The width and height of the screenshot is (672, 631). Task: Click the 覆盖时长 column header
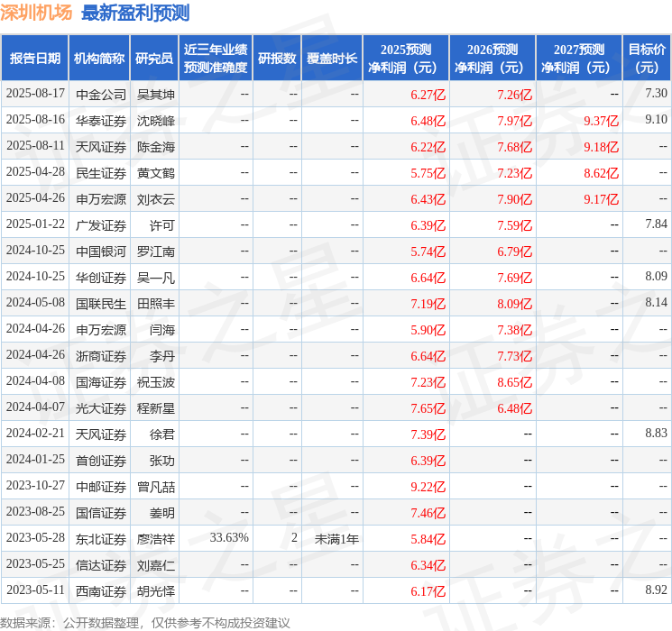pyautogui.click(x=332, y=59)
